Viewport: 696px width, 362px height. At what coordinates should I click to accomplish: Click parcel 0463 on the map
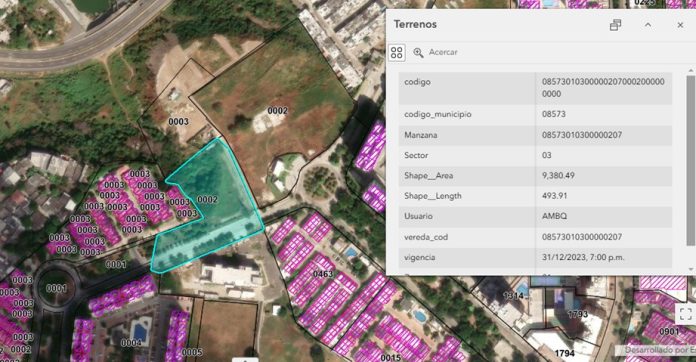(x=323, y=274)
